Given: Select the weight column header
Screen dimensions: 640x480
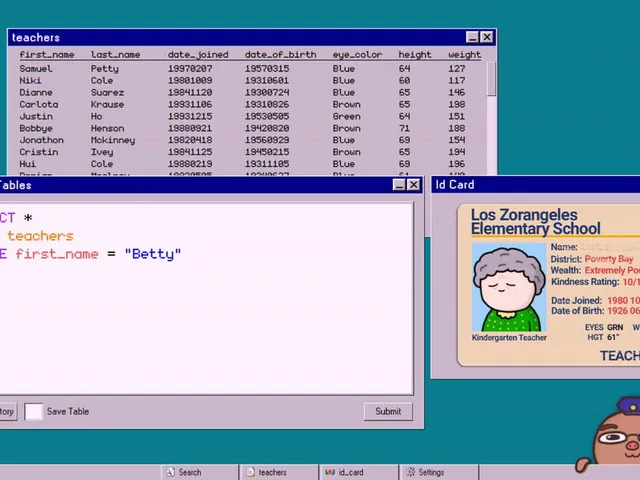Looking at the screenshot, I should pyautogui.click(x=464, y=55).
